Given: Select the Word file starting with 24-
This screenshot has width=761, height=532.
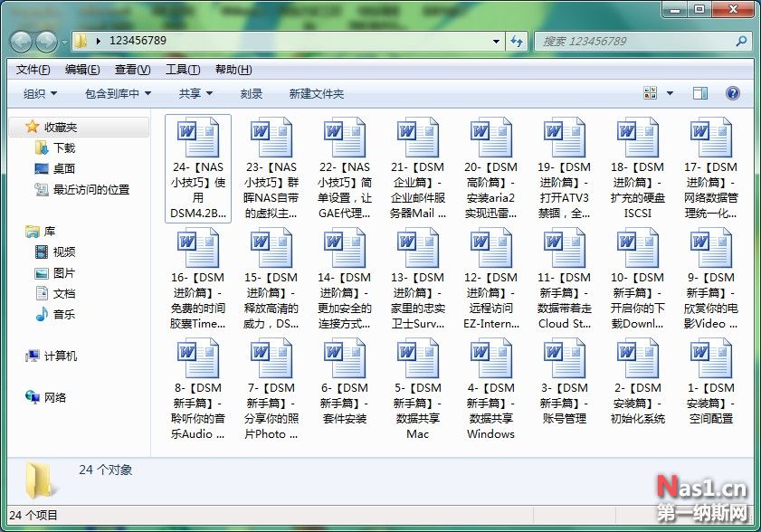Looking at the screenshot, I should coord(198,168).
